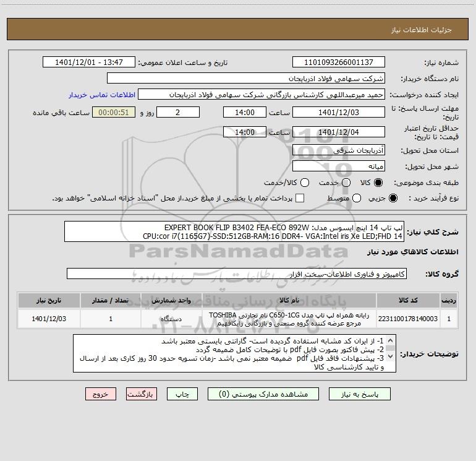The width and height of the screenshot is (476, 461).
Task: Click the بازگشت back button
Action: 142,394
